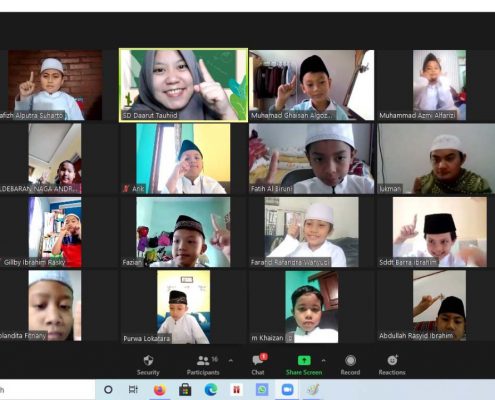Open Task View on the taskbar

tap(133, 389)
